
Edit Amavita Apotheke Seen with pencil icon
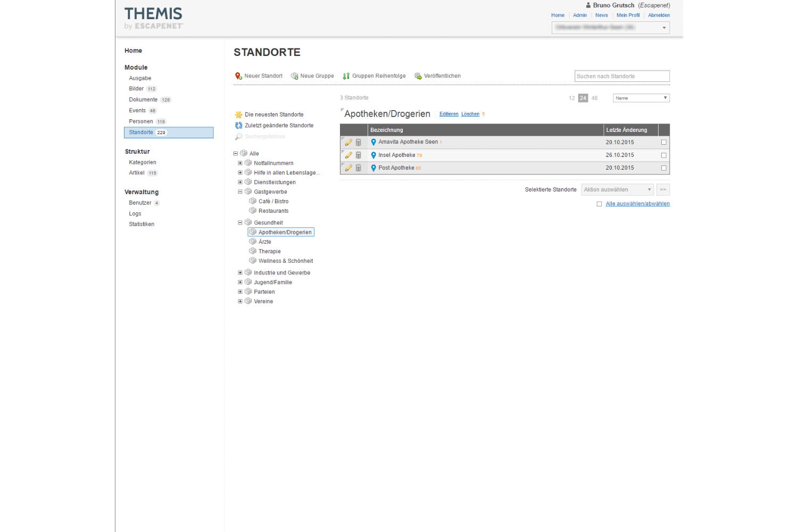[x=348, y=143]
